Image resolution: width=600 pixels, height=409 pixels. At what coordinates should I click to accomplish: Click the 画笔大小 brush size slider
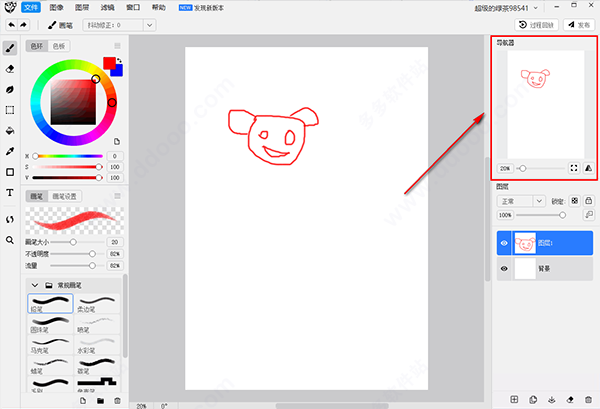click(72, 242)
